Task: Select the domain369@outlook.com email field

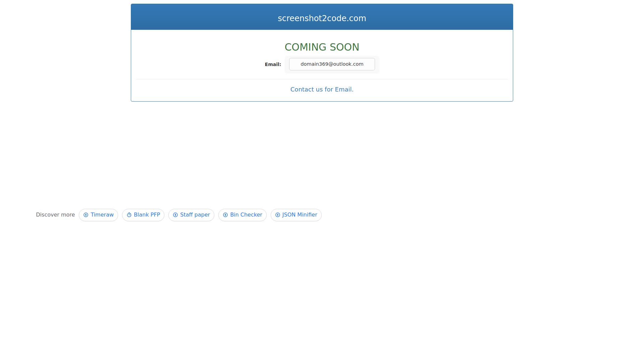Action: tap(332, 64)
